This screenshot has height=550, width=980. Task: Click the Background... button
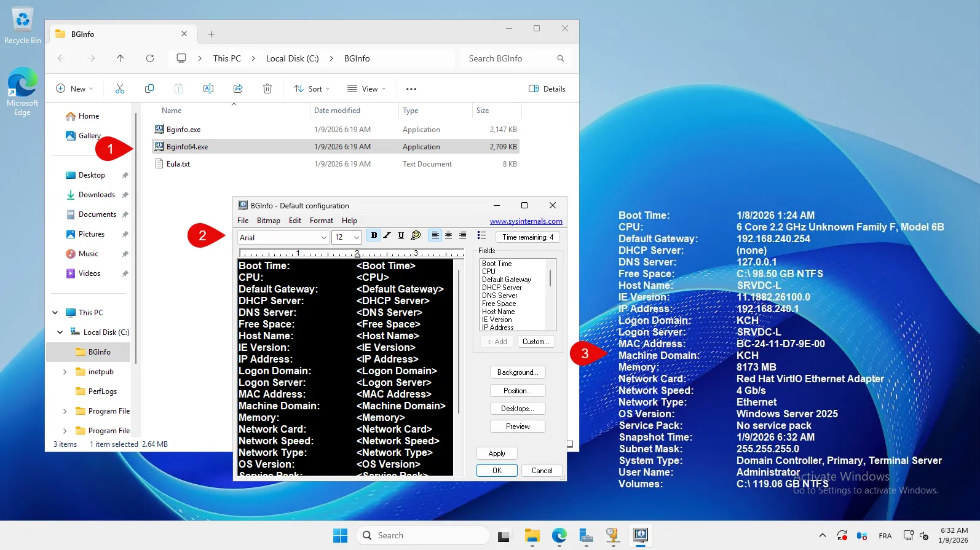(x=517, y=372)
